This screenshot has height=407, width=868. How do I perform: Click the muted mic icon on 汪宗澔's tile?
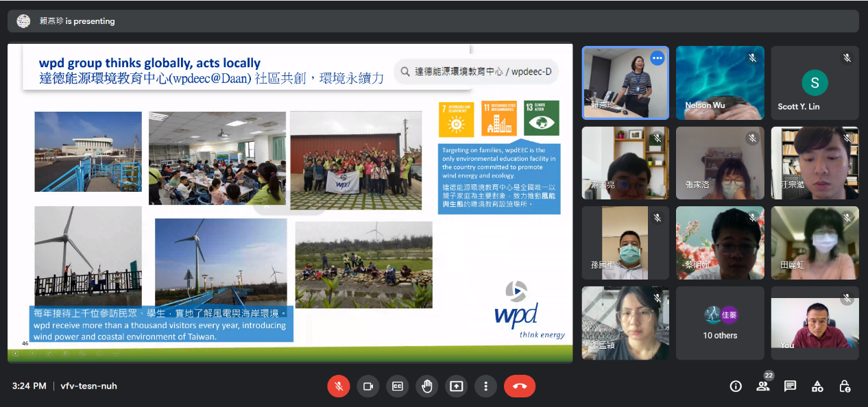pyautogui.click(x=847, y=138)
